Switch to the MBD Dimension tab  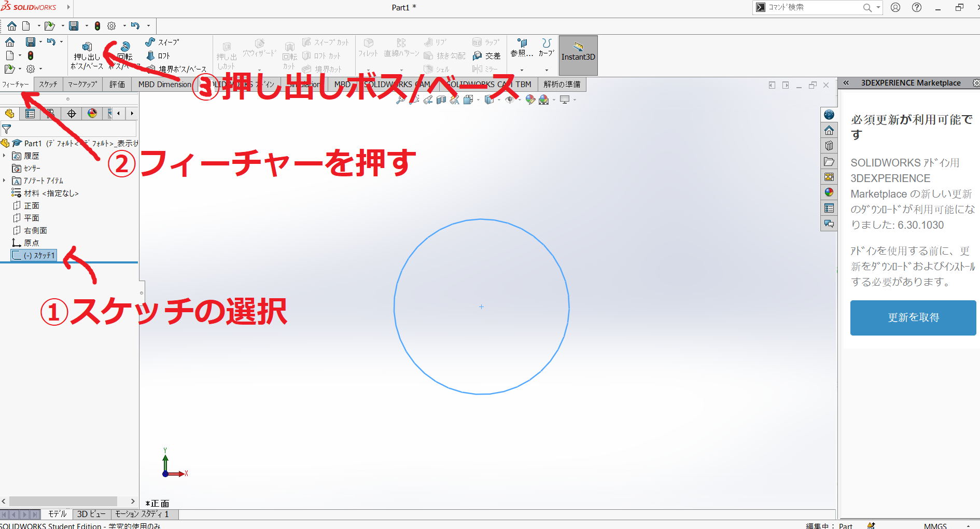click(164, 84)
